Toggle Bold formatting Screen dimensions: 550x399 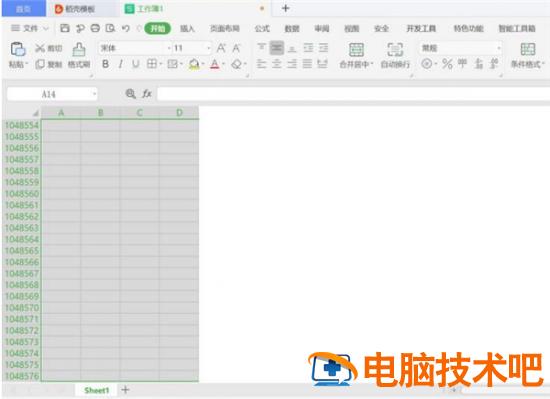tap(105, 64)
